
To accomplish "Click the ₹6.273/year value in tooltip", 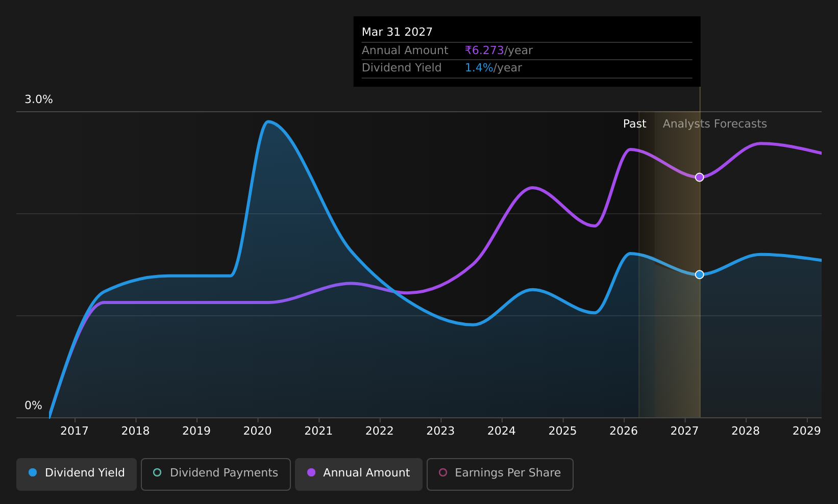I will point(499,51).
